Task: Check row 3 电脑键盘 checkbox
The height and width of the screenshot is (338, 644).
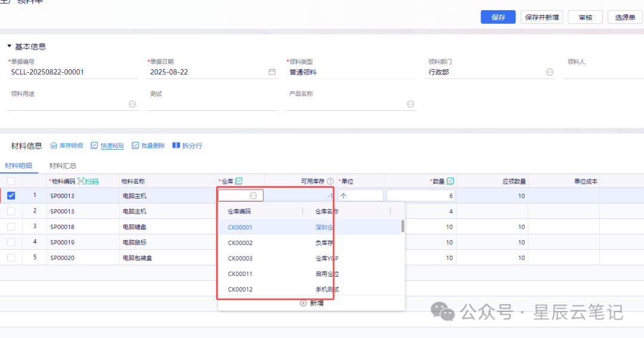Action: coord(11,227)
